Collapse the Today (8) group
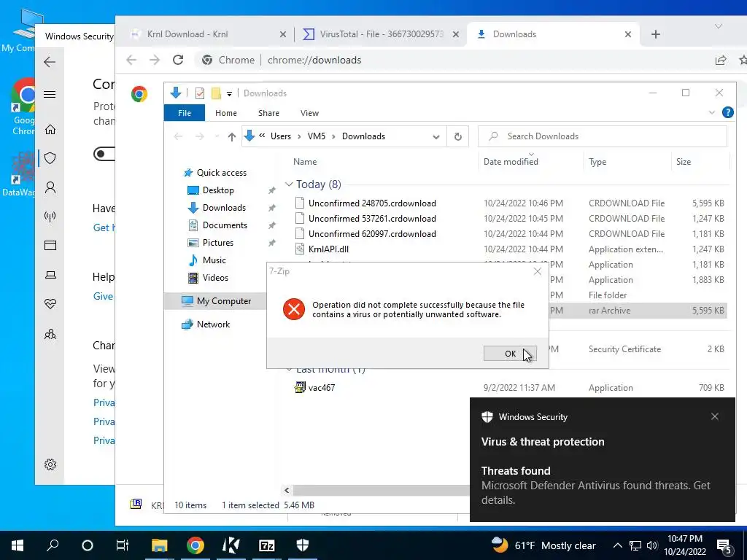Screen dimensions: 747x560 pyautogui.click(x=289, y=184)
